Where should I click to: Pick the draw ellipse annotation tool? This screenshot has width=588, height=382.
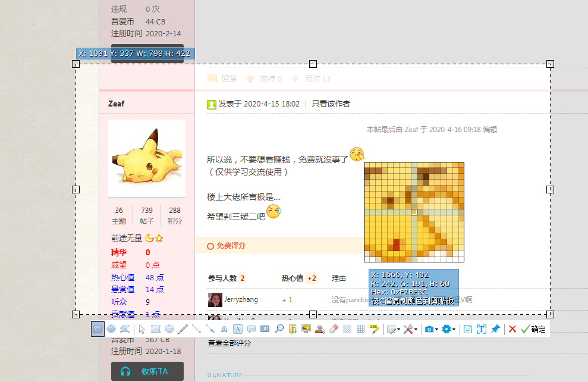pos(169,329)
